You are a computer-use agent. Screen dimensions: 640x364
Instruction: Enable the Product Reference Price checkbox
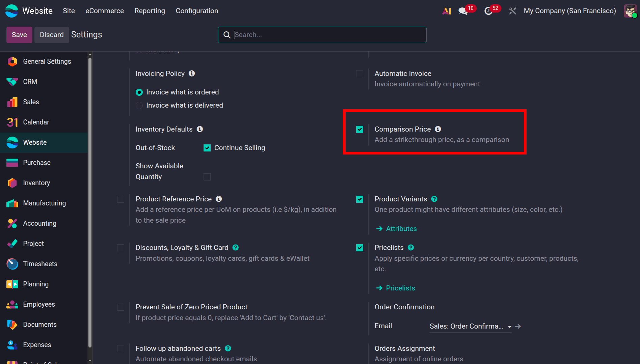(121, 199)
